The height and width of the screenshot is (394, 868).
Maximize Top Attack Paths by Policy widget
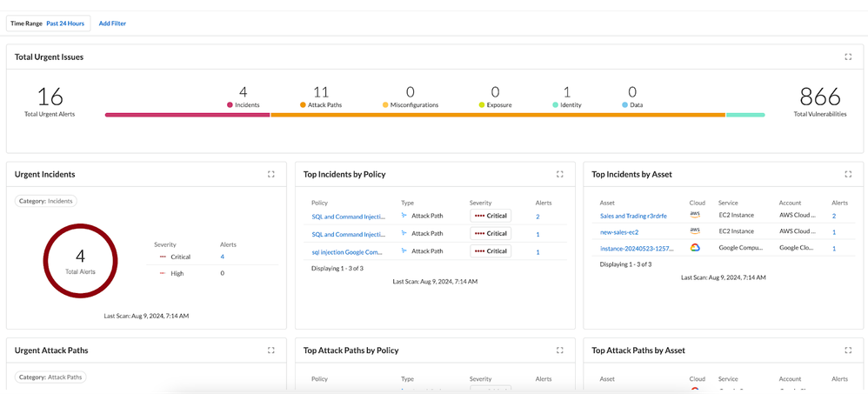[560, 351]
